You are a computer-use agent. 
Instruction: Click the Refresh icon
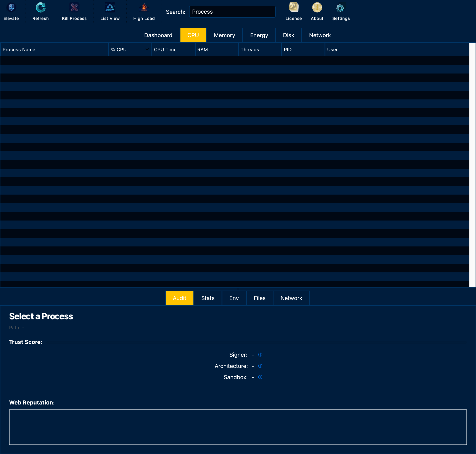pos(40,8)
